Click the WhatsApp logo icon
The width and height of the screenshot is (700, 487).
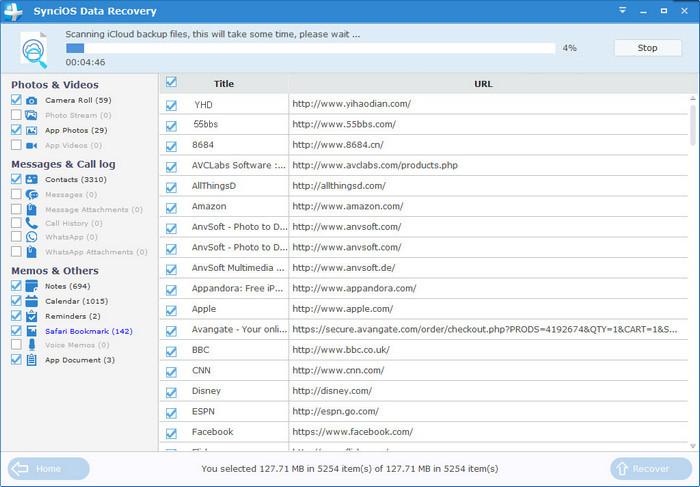[31, 237]
